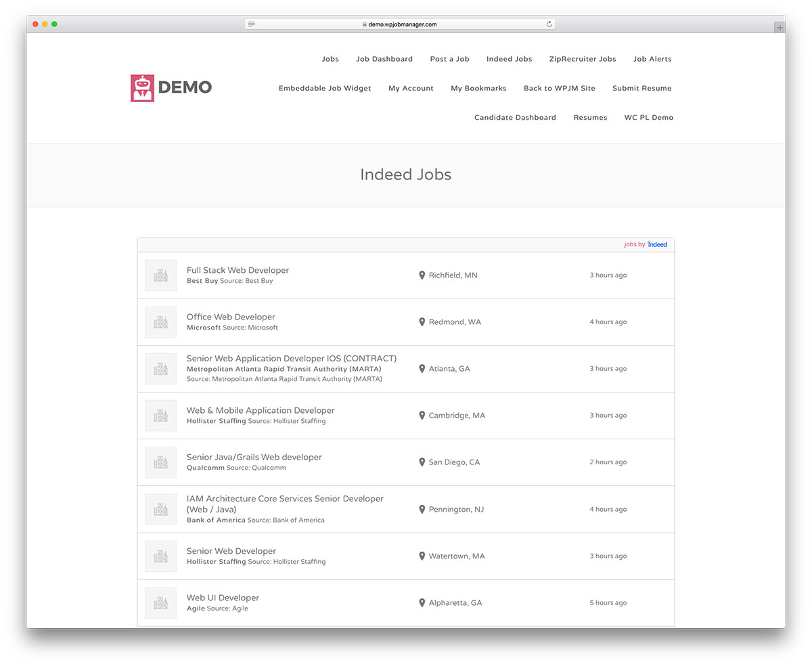The width and height of the screenshot is (812, 666).
Task: Click the location pin next to Pennington, NJ
Action: coord(422,509)
